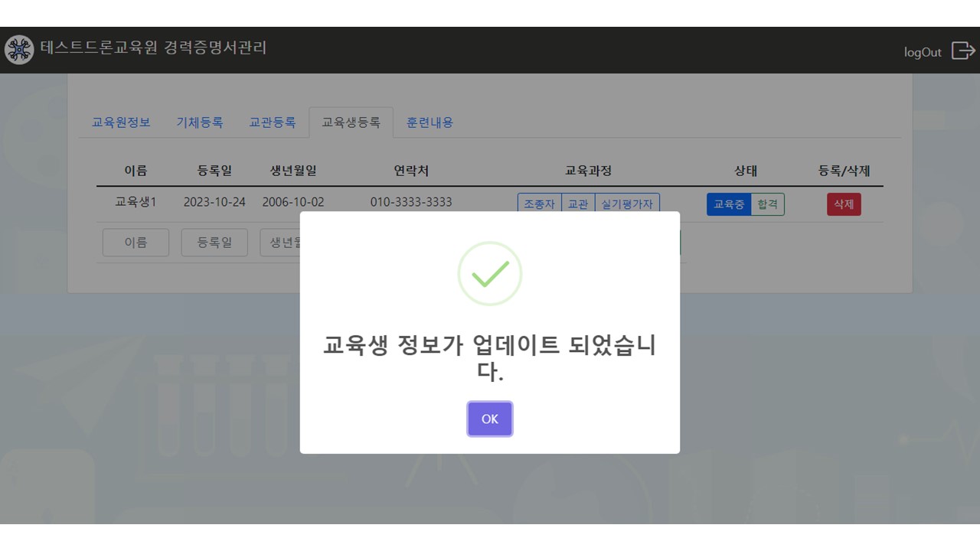
Task: Click the drone logo icon in header
Action: [19, 50]
